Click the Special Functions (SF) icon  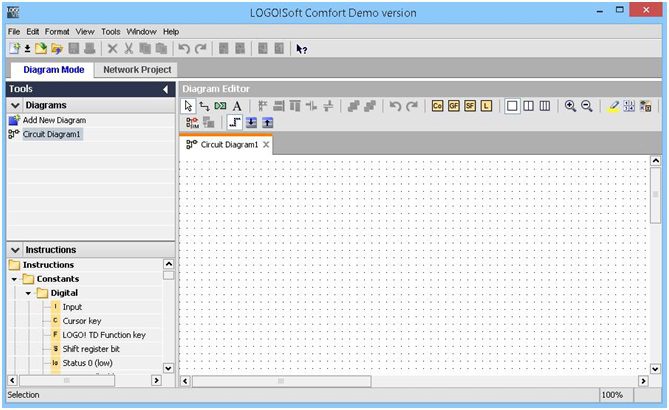(470, 106)
